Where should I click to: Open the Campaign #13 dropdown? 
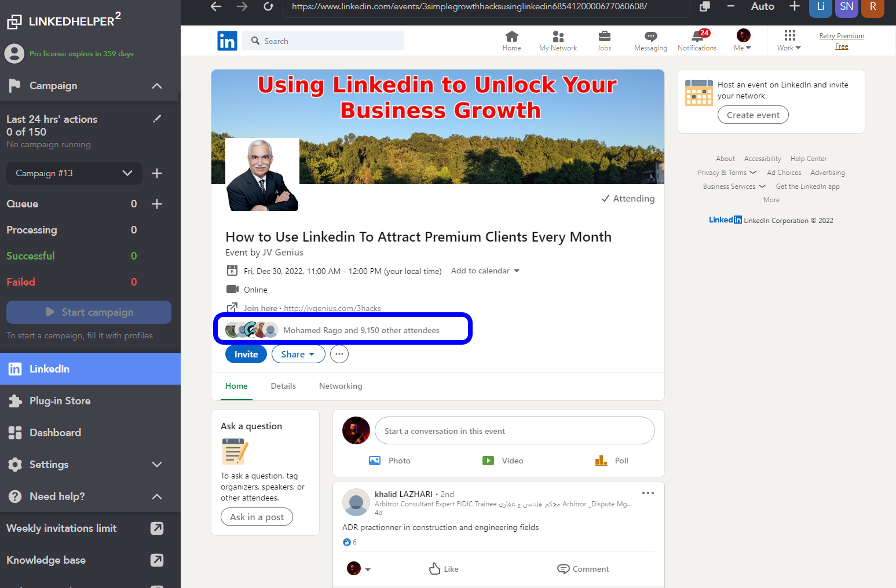74,173
